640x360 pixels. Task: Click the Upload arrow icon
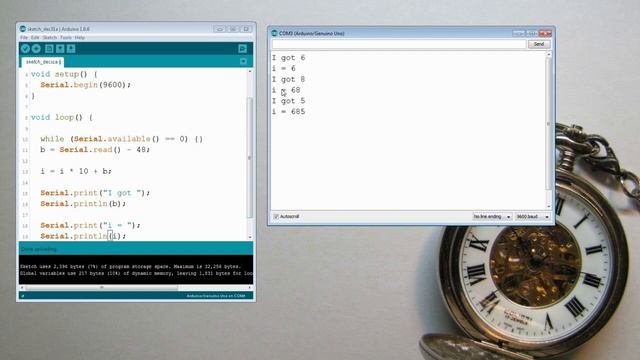click(x=36, y=49)
